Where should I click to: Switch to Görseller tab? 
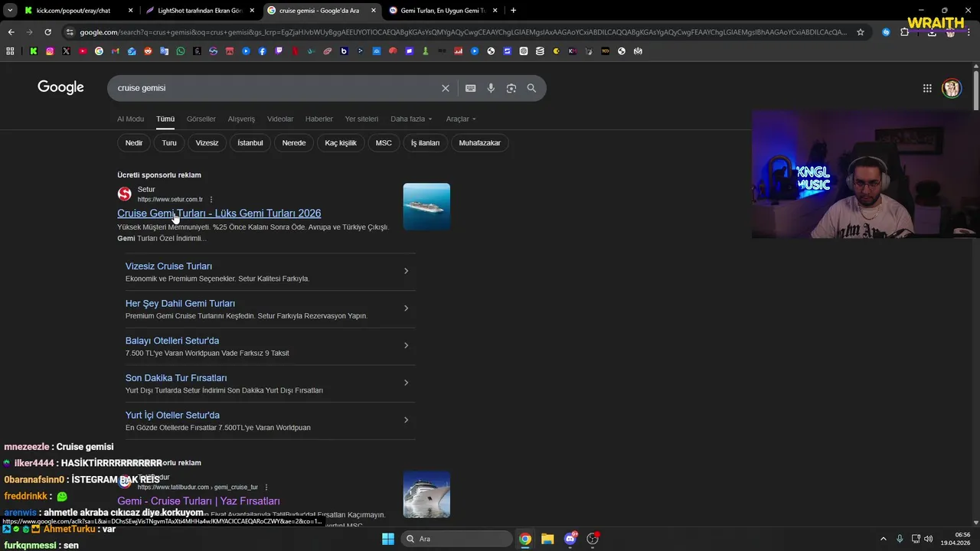pyautogui.click(x=201, y=119)
